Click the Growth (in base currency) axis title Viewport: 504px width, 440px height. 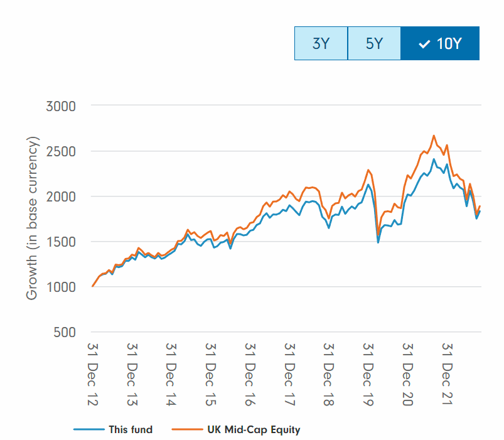(32, 218)
